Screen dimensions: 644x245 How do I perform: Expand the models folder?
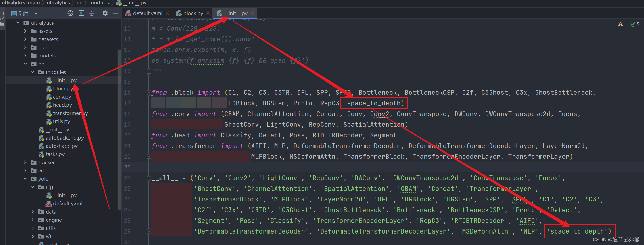(x=25, y=56)
